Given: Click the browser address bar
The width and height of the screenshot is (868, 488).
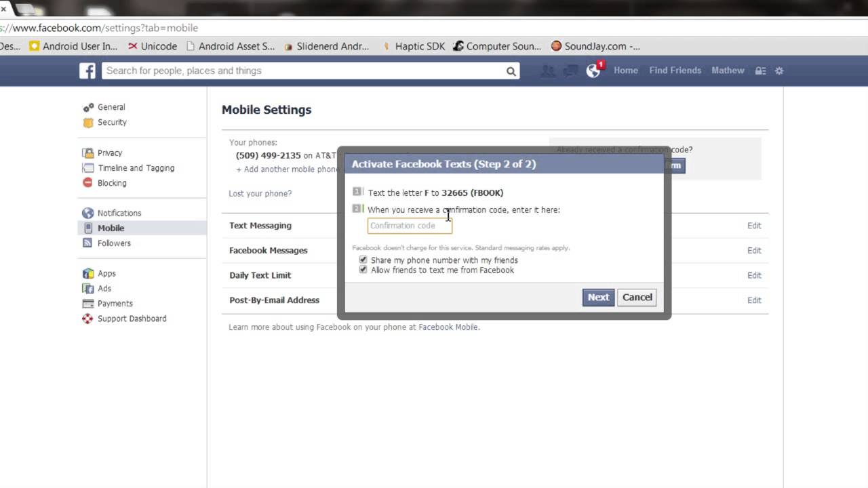Looking at the screenshot, I should coord(434,28).
